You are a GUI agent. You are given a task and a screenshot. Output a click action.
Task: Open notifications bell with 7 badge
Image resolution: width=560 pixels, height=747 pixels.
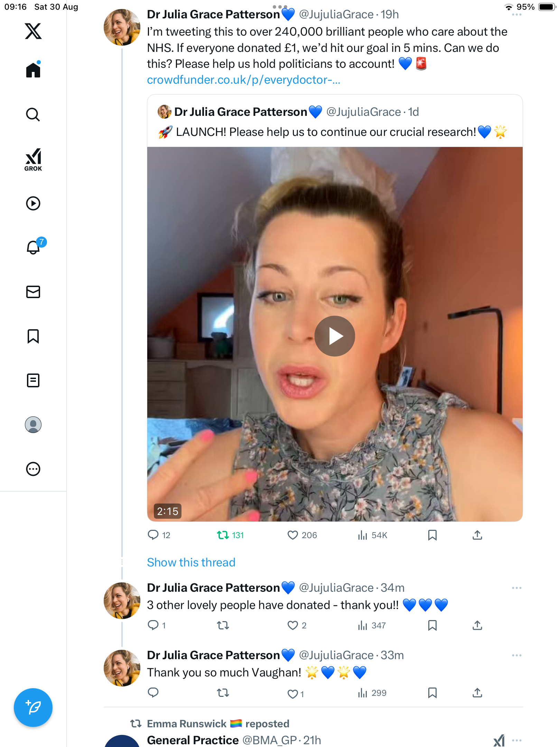tap(34, 247)
